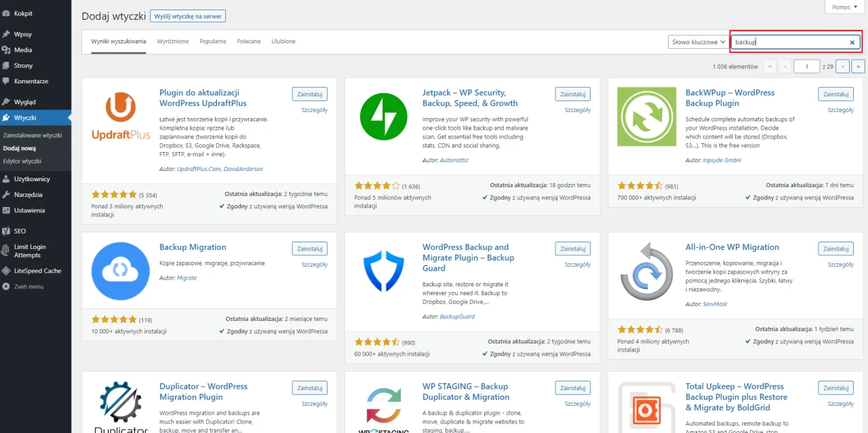
Task: Clear the backup search with the X
Action: (852, 41)
